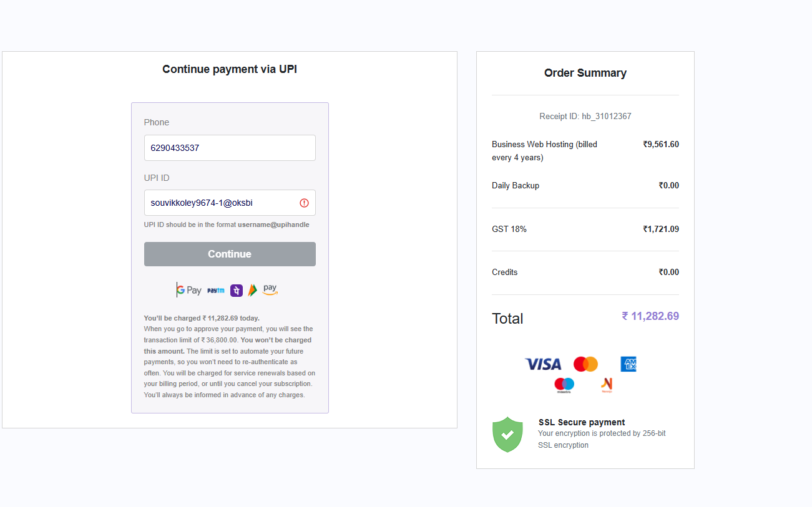This screenshot has height=507, width=812.
Task: Click the Google Pay logo
Action: point(189,290)
